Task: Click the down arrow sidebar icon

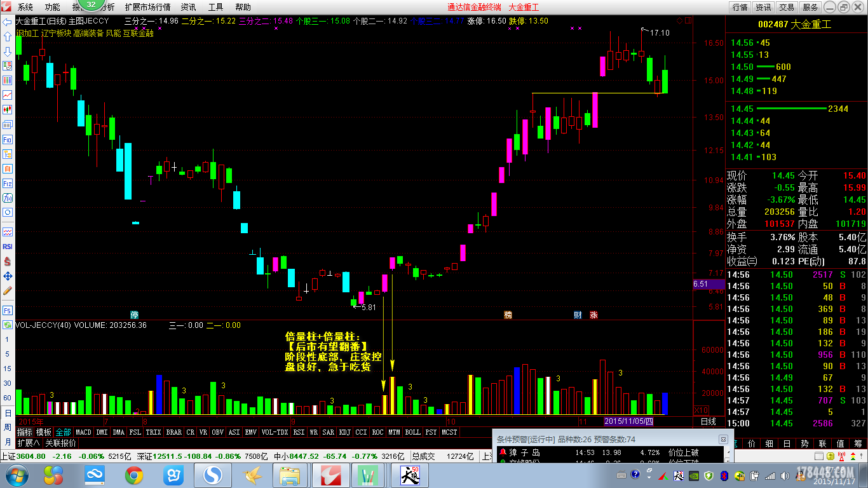Action: pos(7,51)
